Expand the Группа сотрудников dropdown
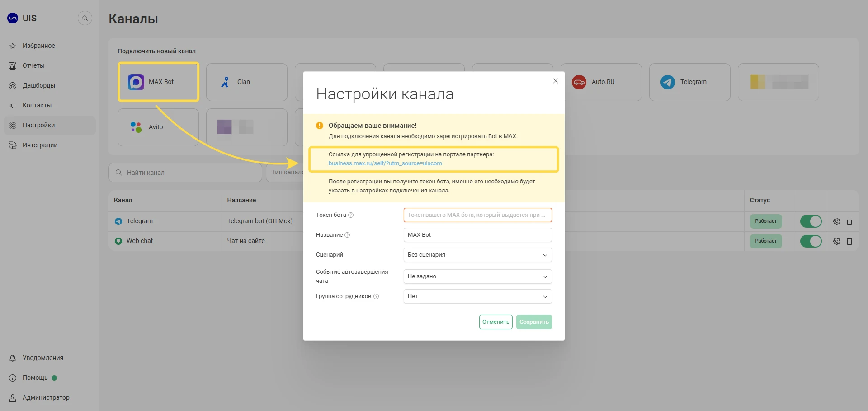 pos(477,296)
